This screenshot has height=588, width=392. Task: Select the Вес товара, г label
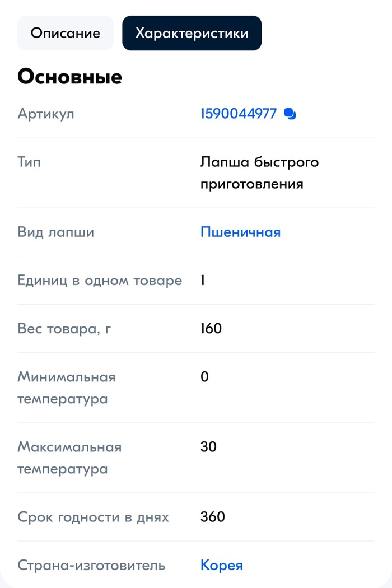(64, 328)
